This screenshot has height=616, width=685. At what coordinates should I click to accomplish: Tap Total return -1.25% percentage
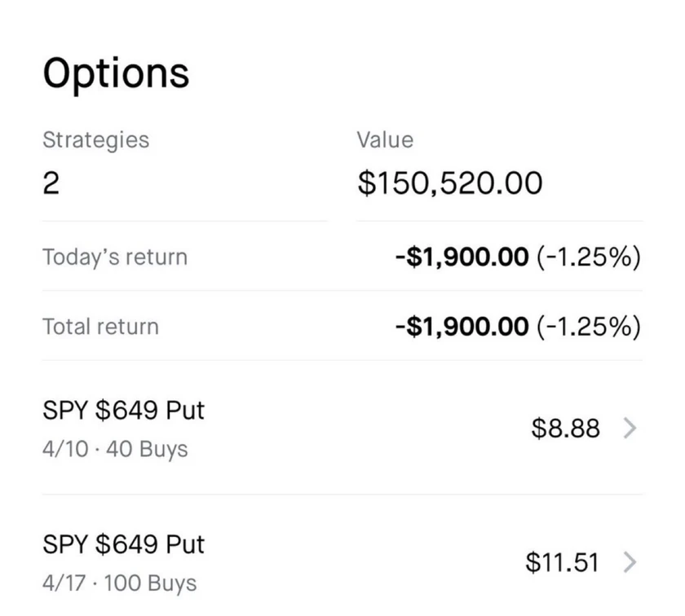click(588, 327)
